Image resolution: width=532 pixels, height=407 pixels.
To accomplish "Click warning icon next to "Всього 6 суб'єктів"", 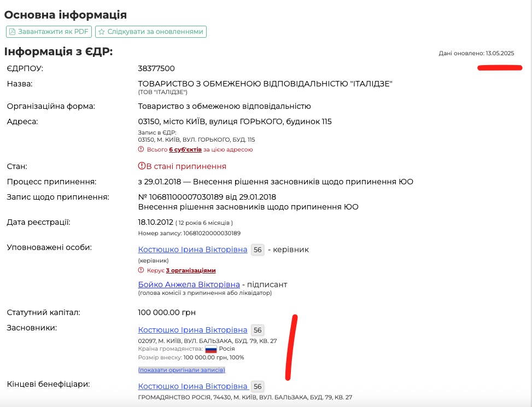I will pos(141,149).
